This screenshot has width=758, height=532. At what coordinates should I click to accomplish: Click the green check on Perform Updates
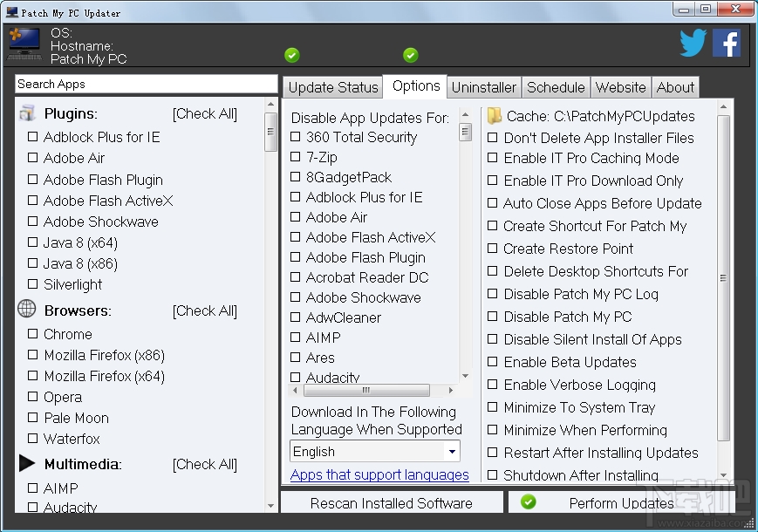click(527, 502)
